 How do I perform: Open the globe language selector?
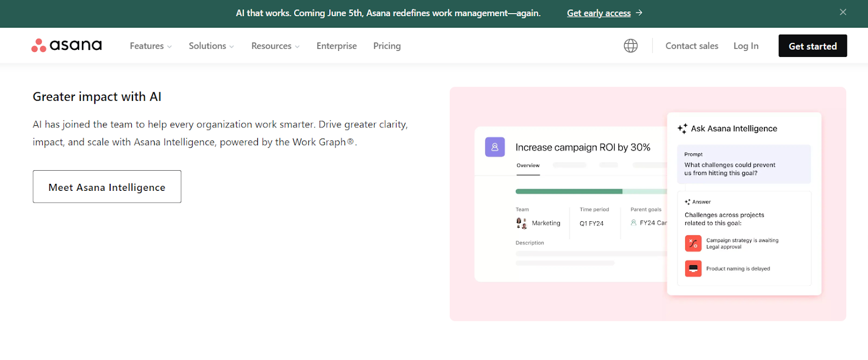tap(630, 46)
